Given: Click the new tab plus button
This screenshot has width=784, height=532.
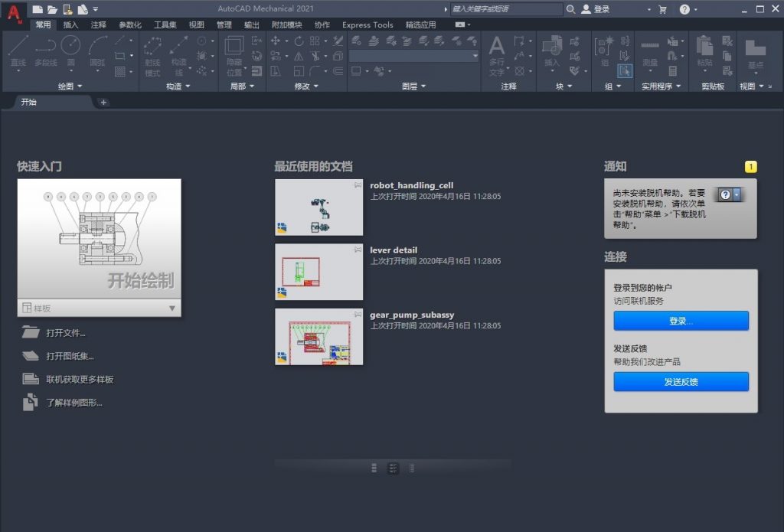Looking at the screenshot, I should (103, 102).
